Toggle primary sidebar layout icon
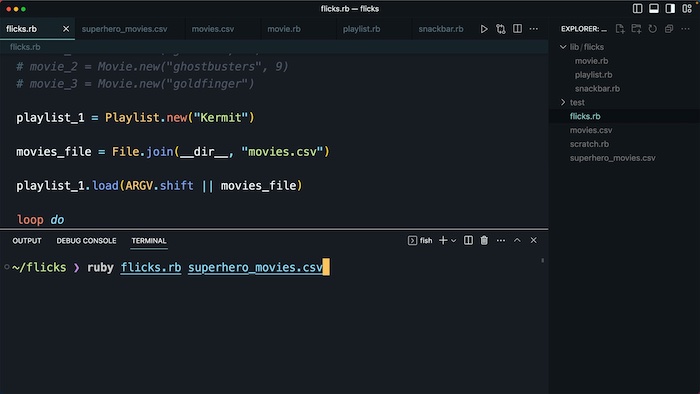The height and width of the screenshot is (394, 700). 638,8
